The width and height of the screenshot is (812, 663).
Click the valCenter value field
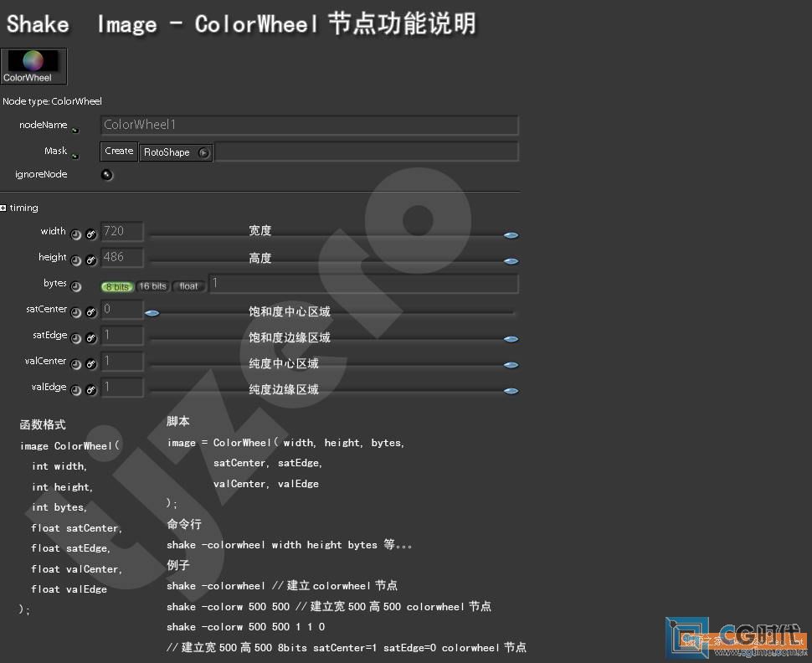coord(121,361)
